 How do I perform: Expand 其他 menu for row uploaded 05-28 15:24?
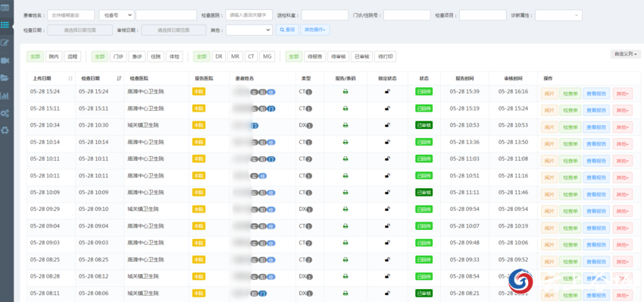(623, 94)
